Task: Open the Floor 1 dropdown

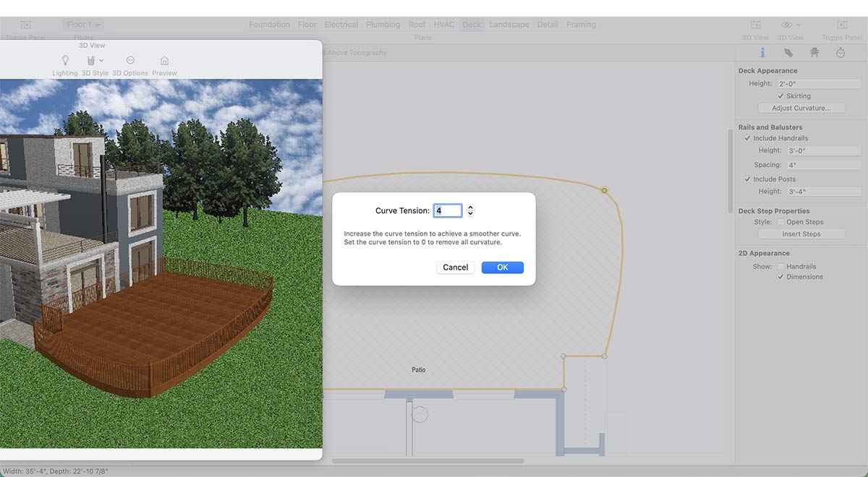Action: [x=83, y=25]
